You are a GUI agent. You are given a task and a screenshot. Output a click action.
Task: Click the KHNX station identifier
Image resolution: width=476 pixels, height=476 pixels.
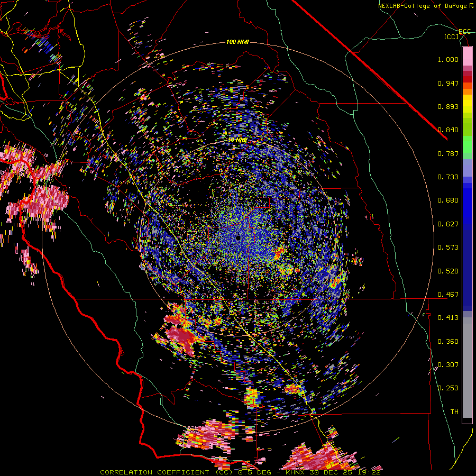pyautogui.click(x=295, y=472)
